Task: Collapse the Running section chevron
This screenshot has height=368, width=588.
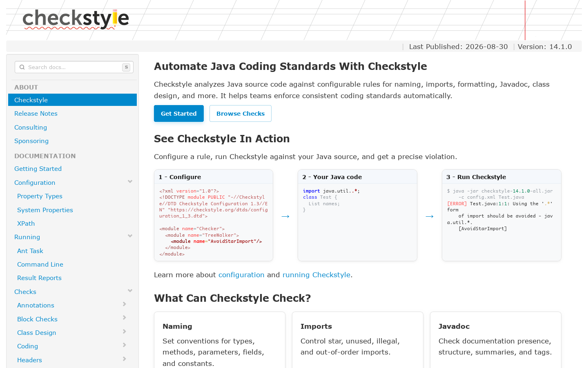Action: pyautogui.click(x=130, y=236)
